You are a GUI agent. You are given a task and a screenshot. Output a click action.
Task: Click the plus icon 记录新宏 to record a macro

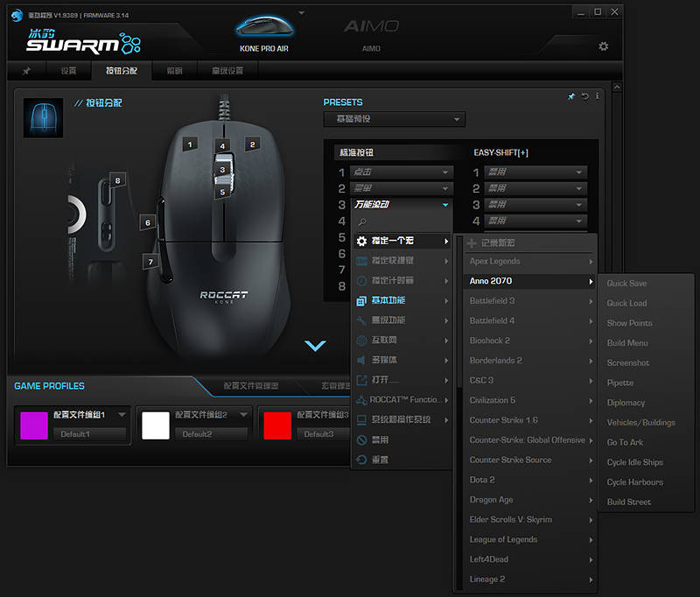tap(529, 242)
